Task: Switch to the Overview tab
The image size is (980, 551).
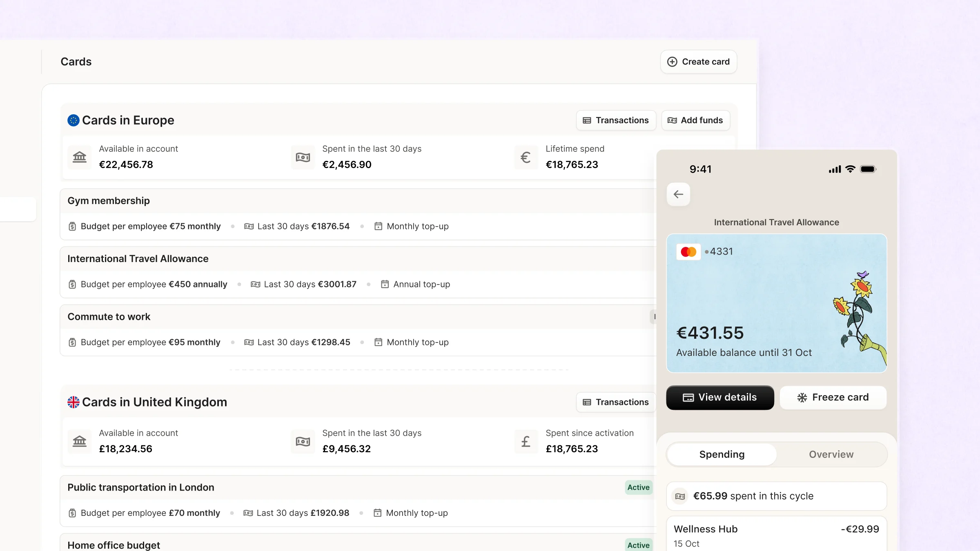Action: [x=831, y=454]
